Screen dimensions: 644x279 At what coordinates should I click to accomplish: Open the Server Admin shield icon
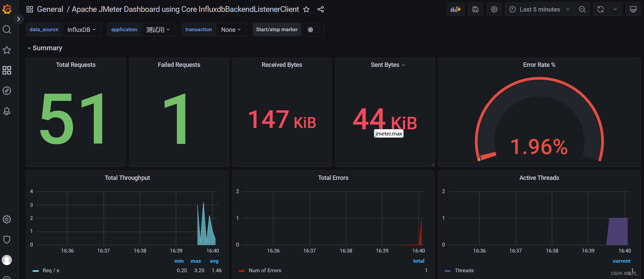pyautogui.click(x=7, y=240)
